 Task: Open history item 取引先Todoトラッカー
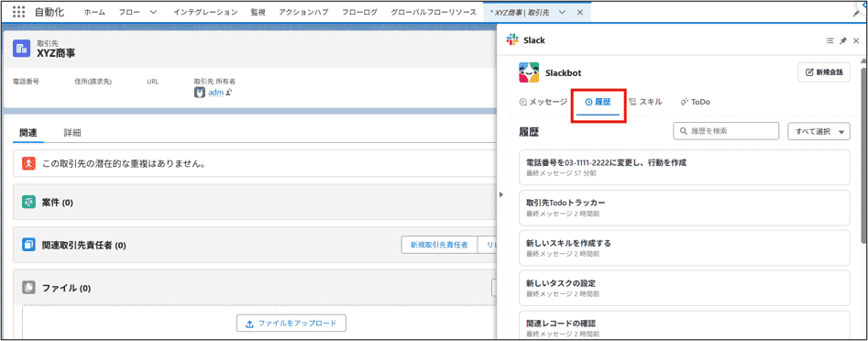pyautogui.click(x=684, y=207)
